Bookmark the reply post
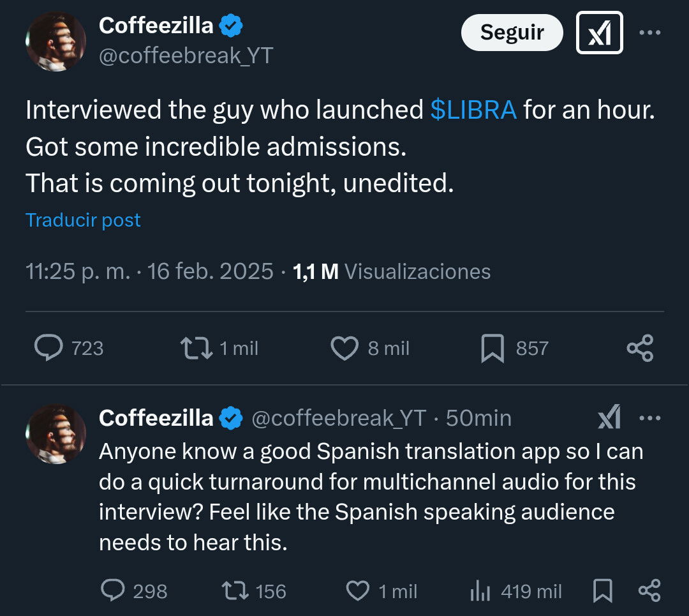This screenshot has width=689, height=616. click(603, 591)
